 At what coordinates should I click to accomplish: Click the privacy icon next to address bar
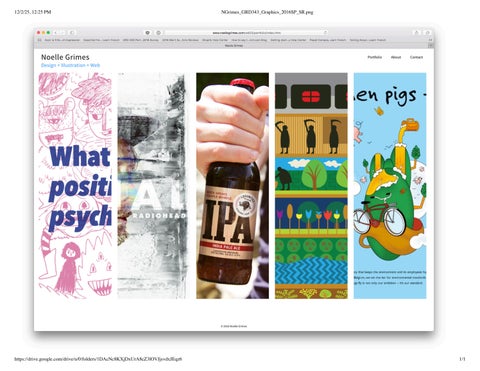point(159,33)
